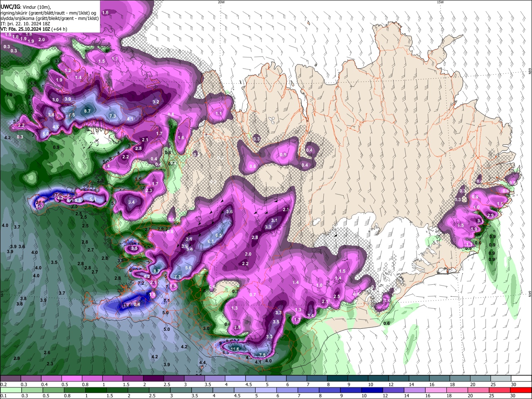This screenshot has height=399, width=532.
Task: Click the 7.5 value on the map
Action: pos(71,115)
